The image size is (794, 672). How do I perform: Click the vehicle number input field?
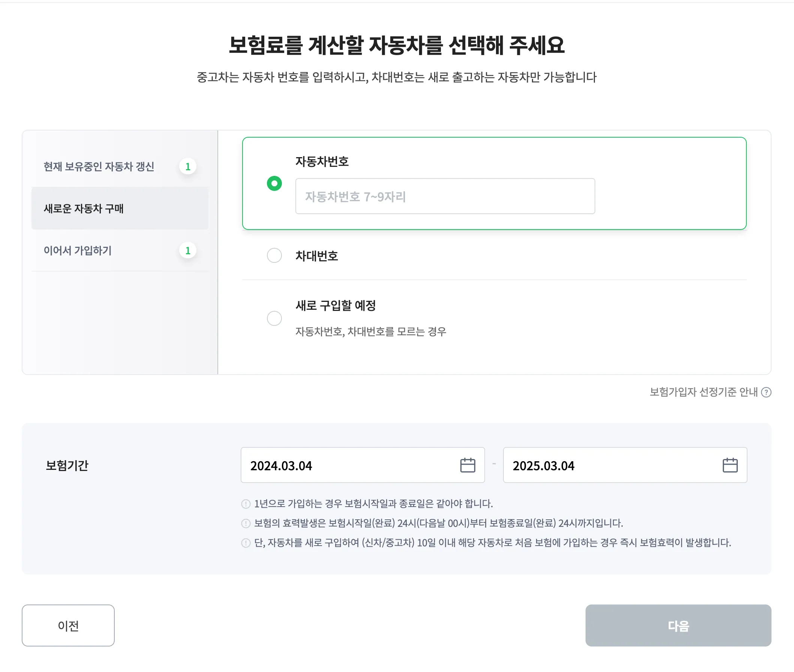445,196
